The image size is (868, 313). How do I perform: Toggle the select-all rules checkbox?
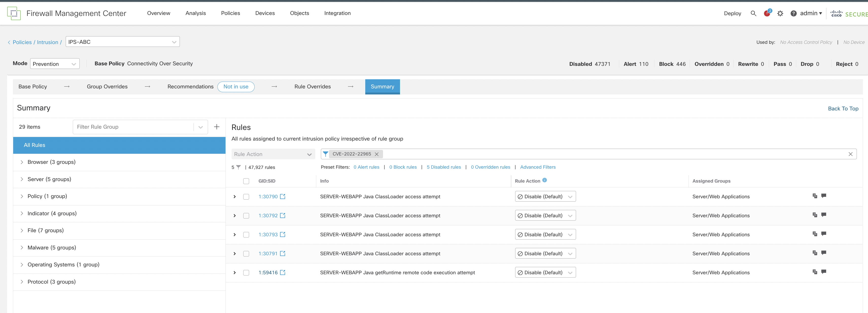246,181
